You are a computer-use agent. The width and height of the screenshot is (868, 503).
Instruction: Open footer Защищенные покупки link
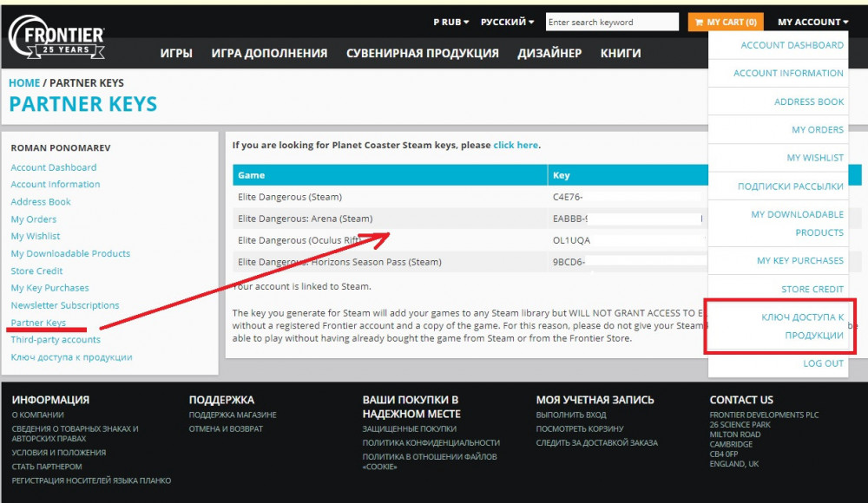pos(409,428)
